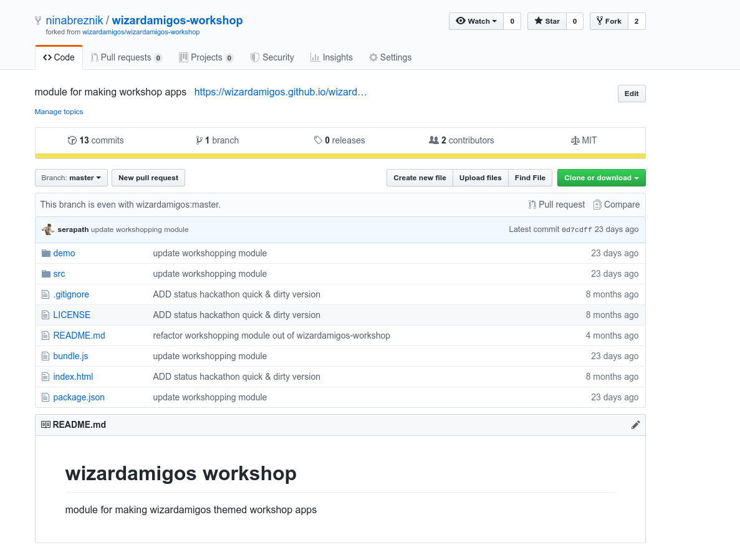Open the Insights tab

[x=331, y=57]
